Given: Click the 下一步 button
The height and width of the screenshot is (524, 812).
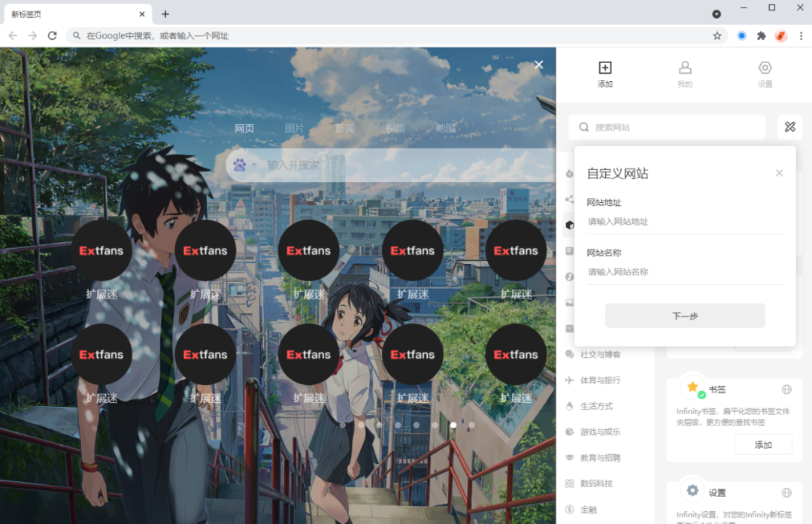Looking at the screenshot, I should coord(685,315).
